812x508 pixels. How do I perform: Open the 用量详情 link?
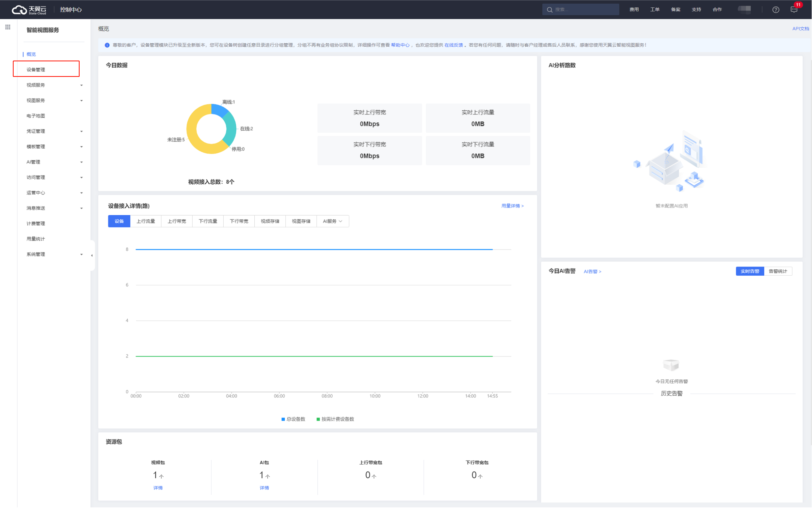(512, 206)
